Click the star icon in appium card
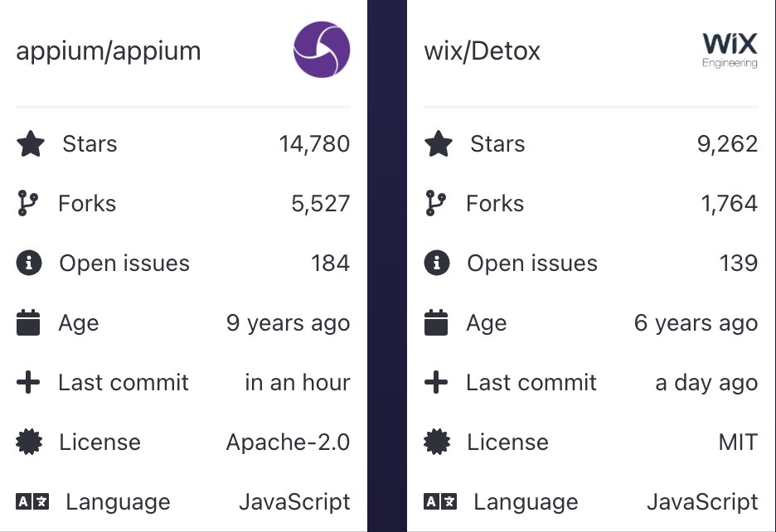 pyautogui.click(x=31, y=143)
